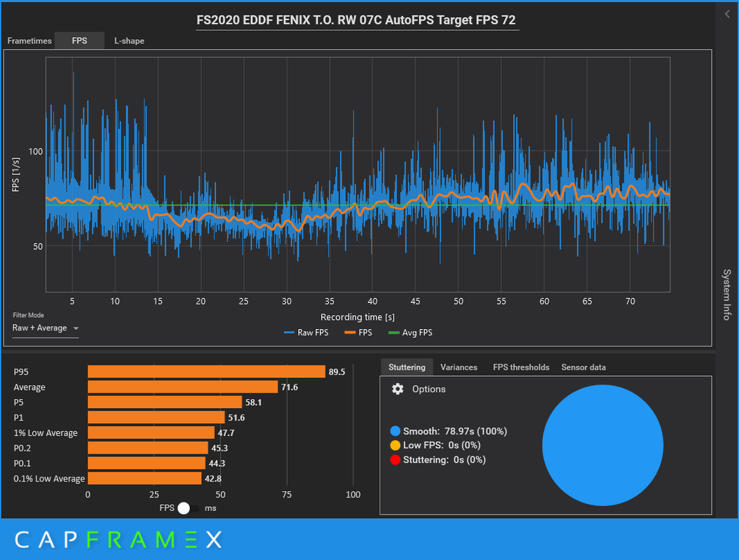Open the L-shape tab
Viewport: 739px width, 560px height.
coord(129,41)
